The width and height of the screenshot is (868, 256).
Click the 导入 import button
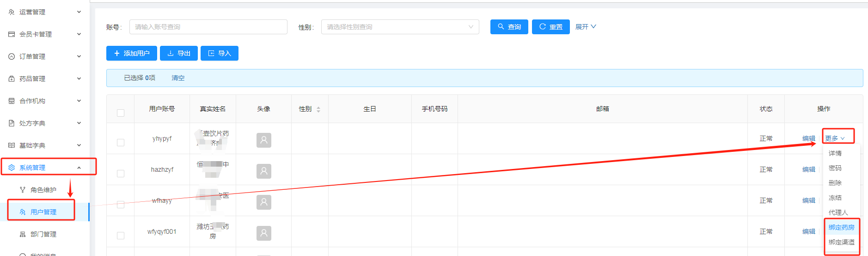click(x=220, y=53)
